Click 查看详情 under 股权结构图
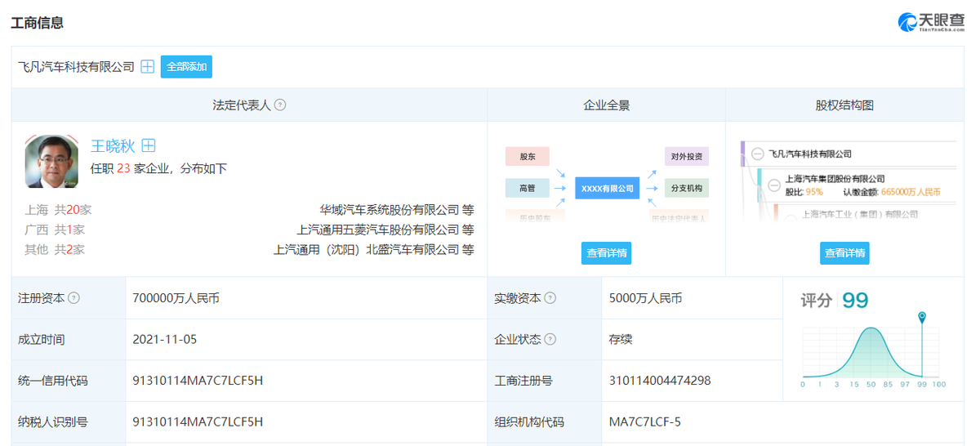The height and width of the screenshot is (446, 980). pyautogui.click(x=844, y=253)
